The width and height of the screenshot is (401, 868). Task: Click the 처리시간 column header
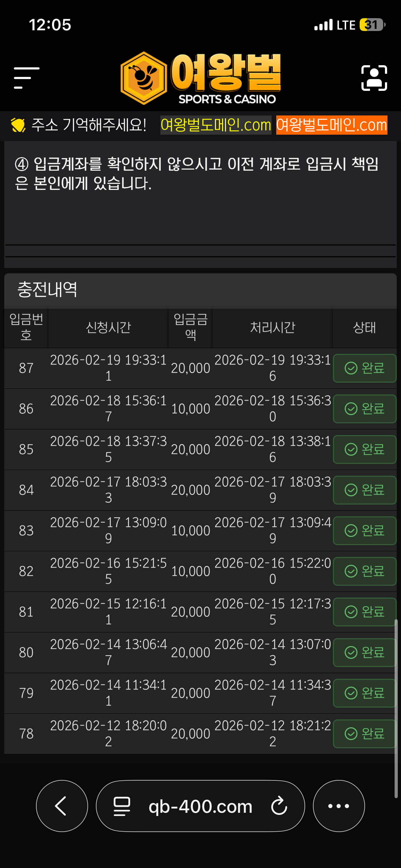point(273,327)
